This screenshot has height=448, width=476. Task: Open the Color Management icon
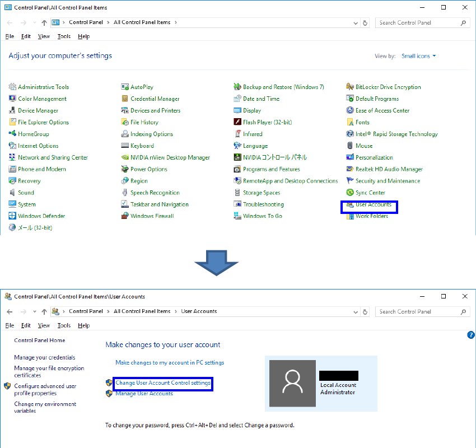[12, 99]
